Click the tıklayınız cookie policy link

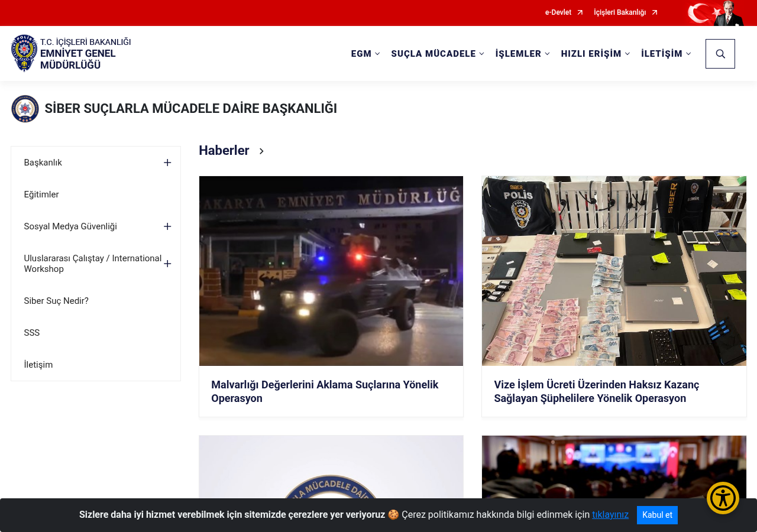pos(610,515)
